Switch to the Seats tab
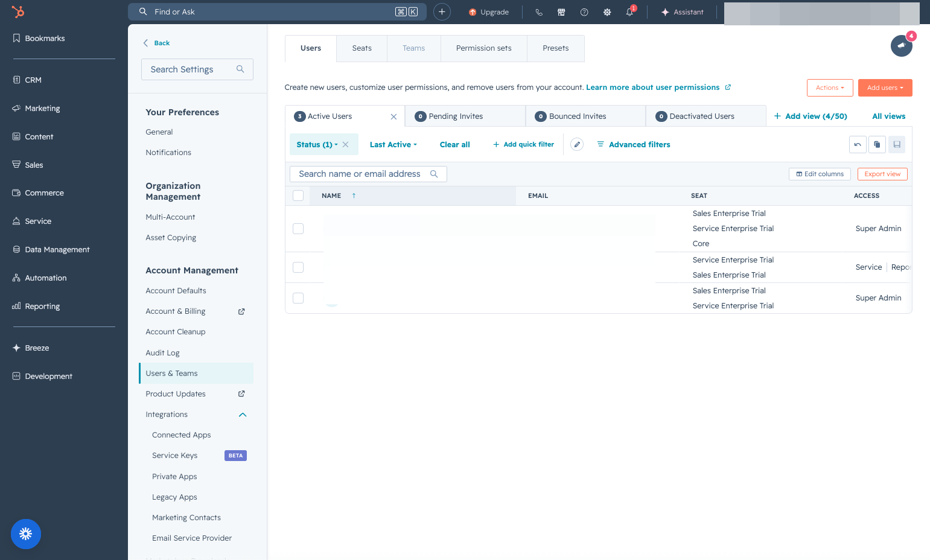The width and height of the screenshot is (930, 560). (x=362, y=48)
